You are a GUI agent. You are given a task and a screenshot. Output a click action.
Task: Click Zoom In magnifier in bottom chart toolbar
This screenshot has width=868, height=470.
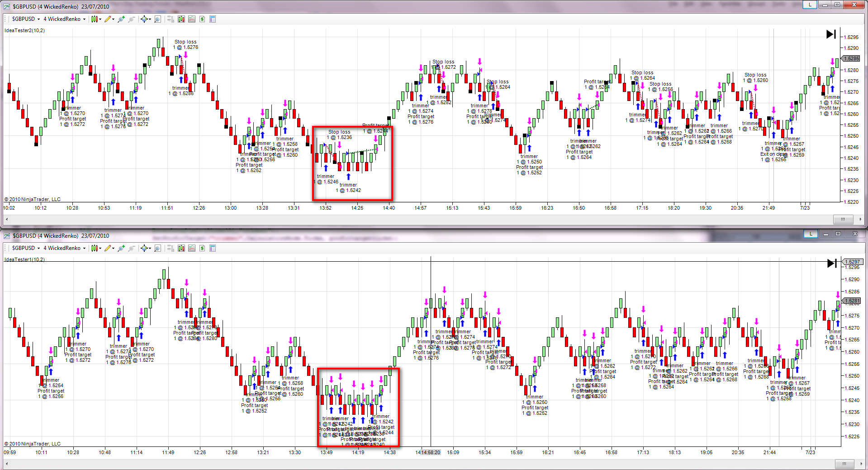(x=121, y=248)
